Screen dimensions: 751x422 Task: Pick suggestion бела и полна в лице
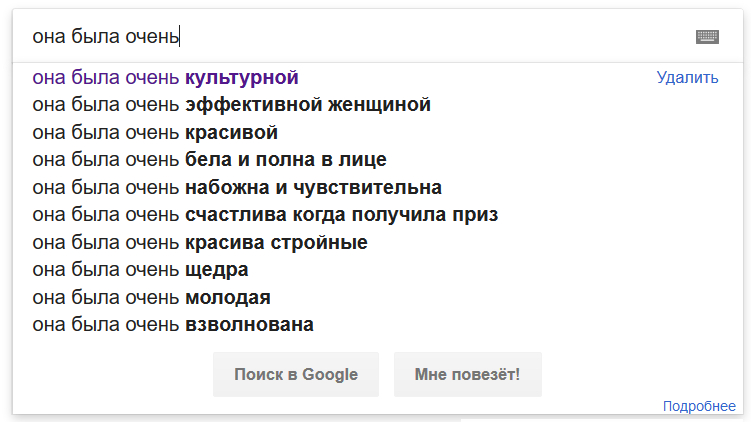click(x=209, y=160)
